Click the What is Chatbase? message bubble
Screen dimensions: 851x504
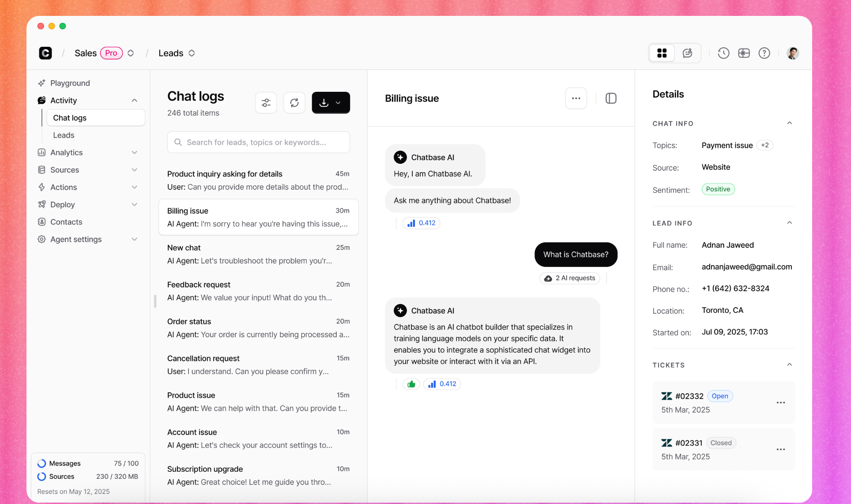tap(576, 255)
